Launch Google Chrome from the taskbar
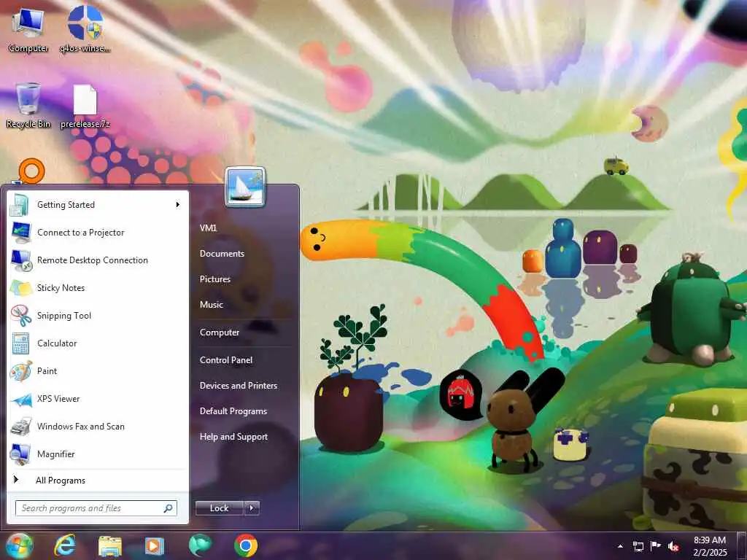This screenshot has height=560, width=747. [x=246, y=545]
